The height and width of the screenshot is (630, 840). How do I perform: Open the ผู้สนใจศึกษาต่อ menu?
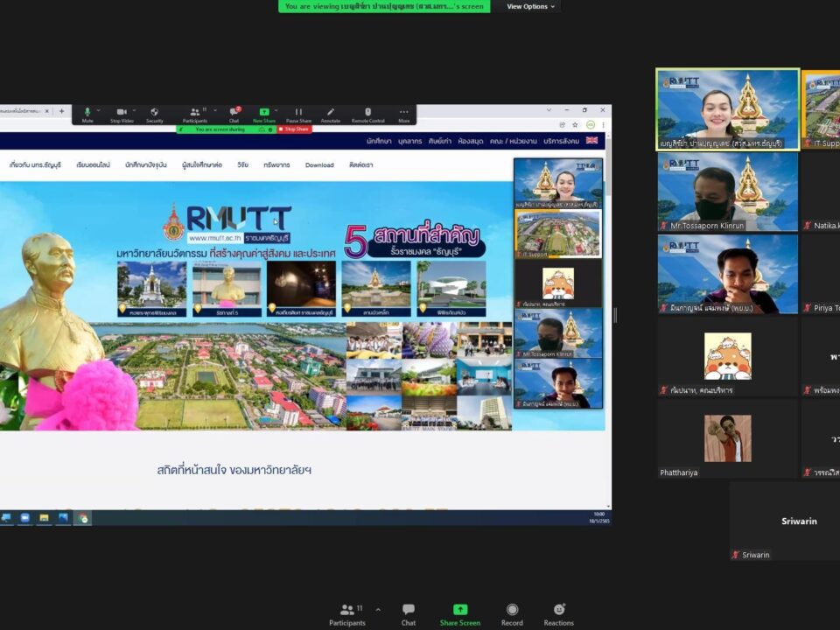click(x=202, y=165)
